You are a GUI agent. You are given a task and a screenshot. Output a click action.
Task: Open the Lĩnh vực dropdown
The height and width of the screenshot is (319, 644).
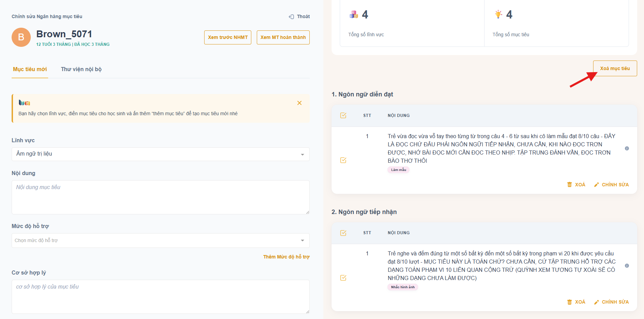(160, 154)
